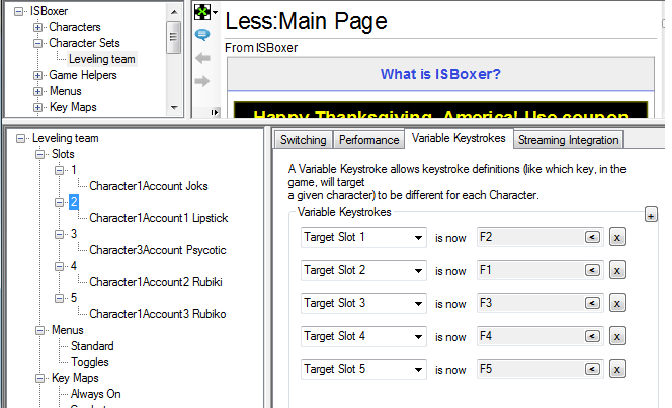Select the Variable Keystrokes tab
This screenshot has width=672, height=408.
[x=459, y=138]
